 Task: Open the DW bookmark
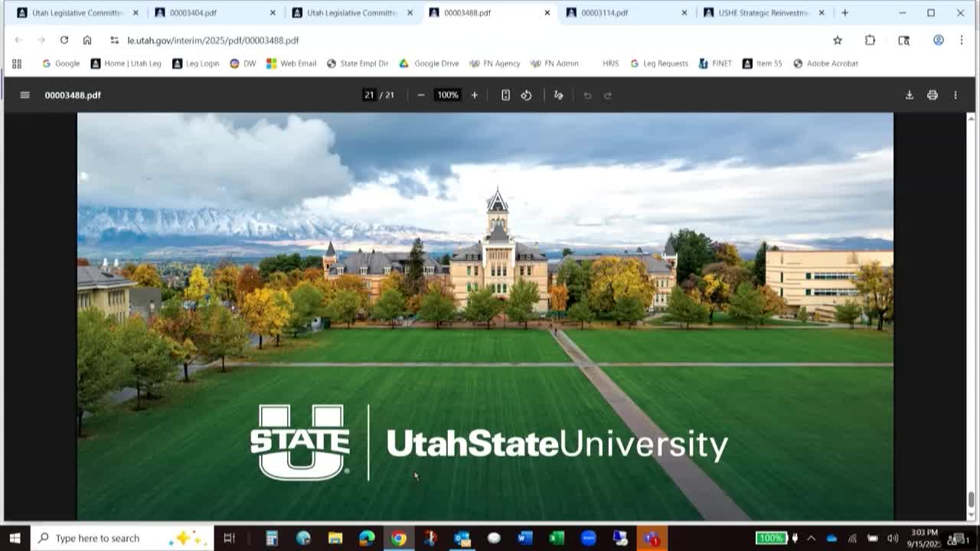243,64
